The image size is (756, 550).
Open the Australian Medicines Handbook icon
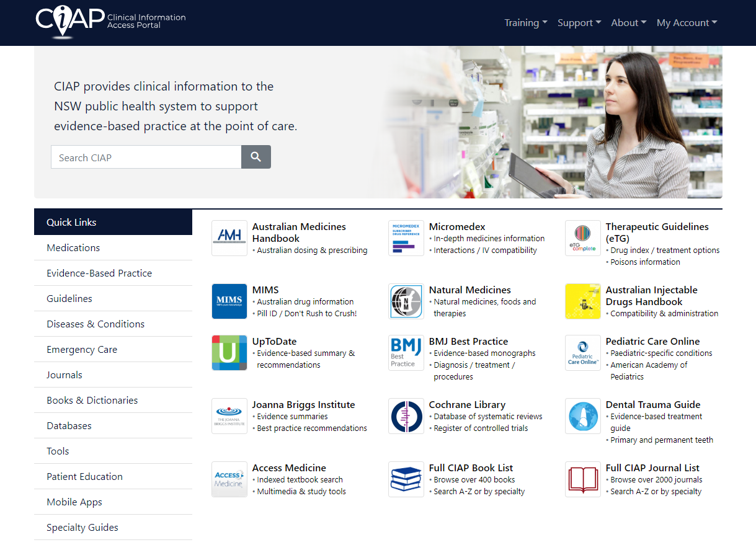coord(229,238)
